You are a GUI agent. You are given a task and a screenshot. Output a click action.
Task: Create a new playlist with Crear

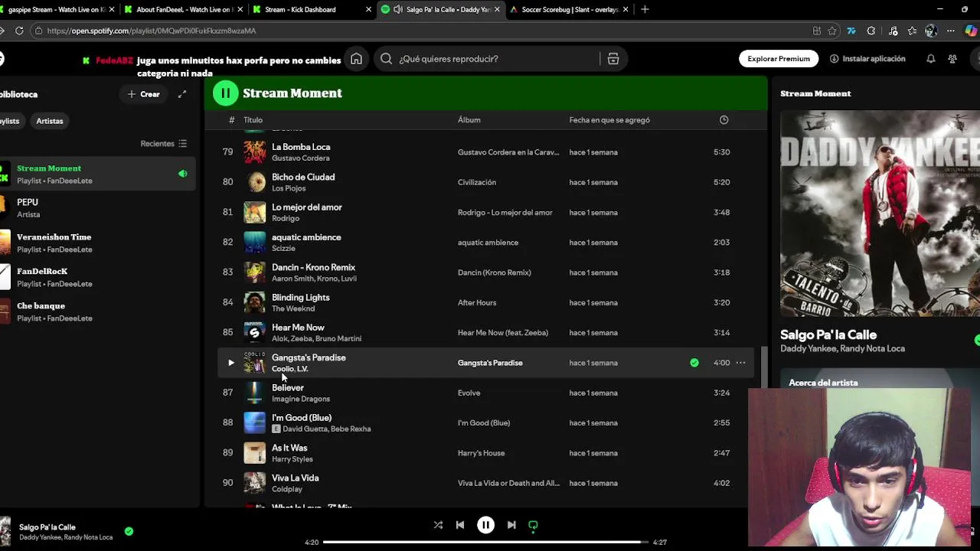(144, 94)
